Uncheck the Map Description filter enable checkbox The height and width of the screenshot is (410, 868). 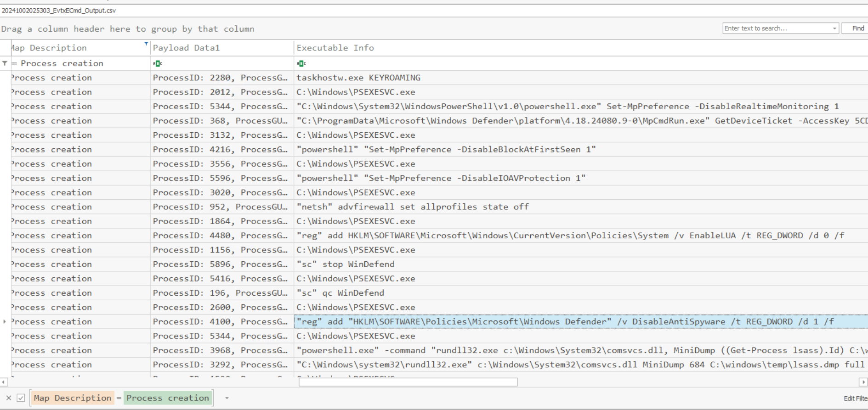(x=21, y=398)
